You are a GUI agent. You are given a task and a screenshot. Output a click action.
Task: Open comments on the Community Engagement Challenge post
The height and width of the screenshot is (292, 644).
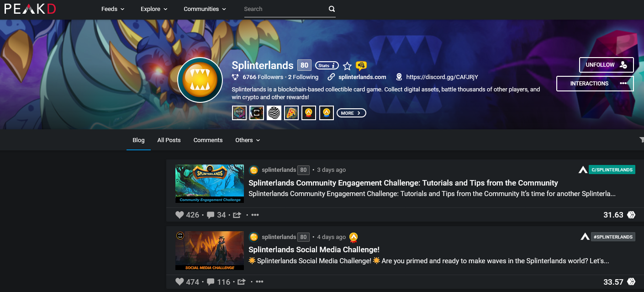[211, 215]
